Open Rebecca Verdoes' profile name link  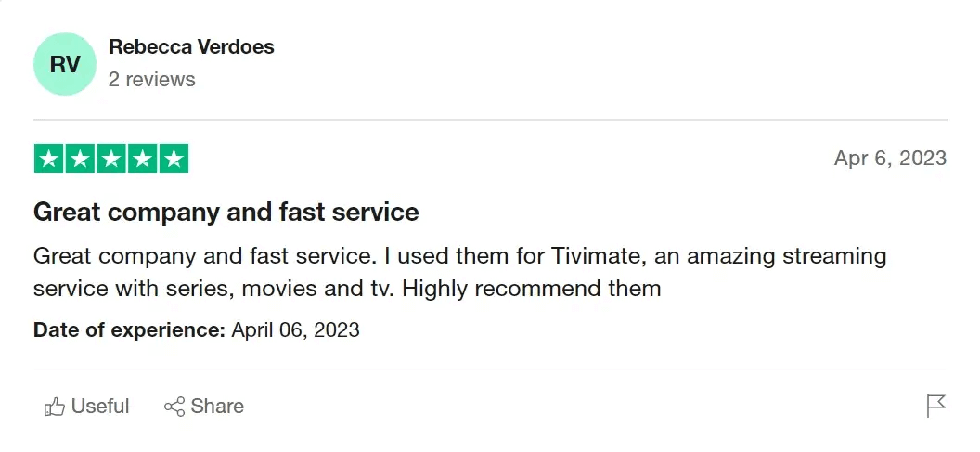pos(191,46)
